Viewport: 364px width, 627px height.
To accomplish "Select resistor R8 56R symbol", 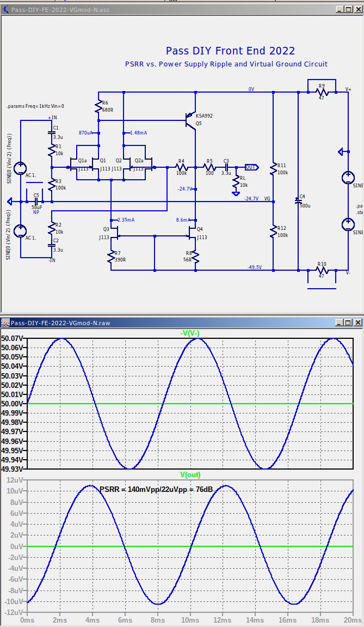I will [195, 257].
